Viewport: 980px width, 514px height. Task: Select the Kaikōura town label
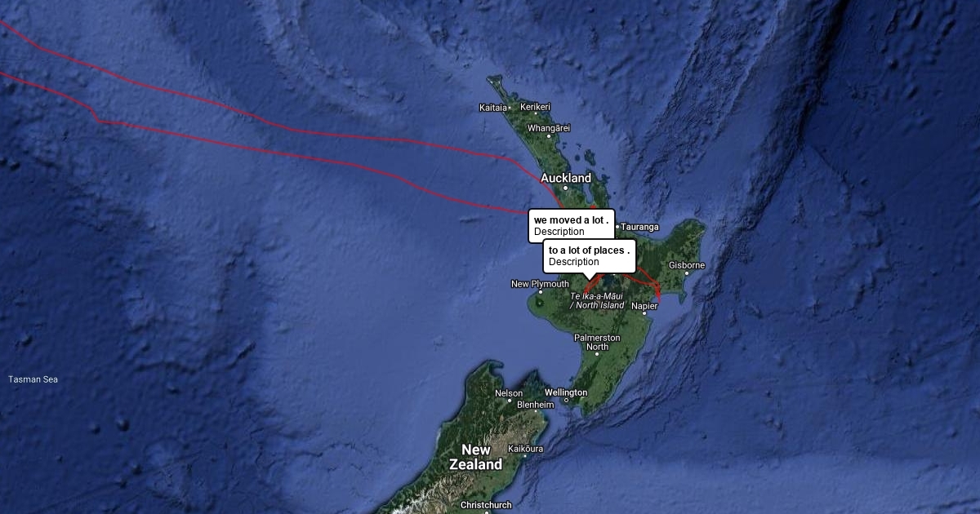pyautogui.click(x=526, y=449)
